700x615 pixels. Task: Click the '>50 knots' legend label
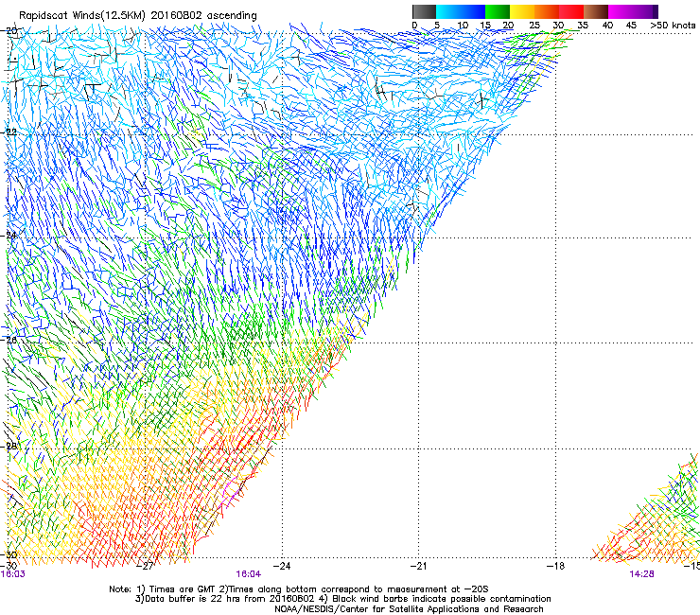tap(673, 26)
